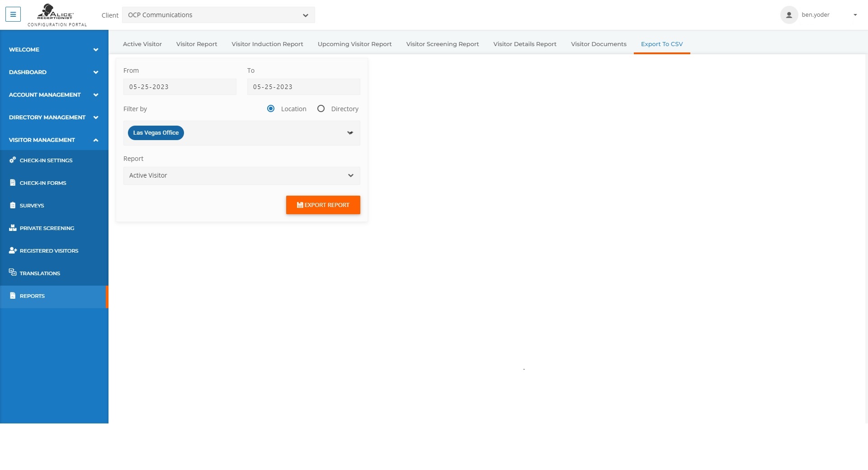This screenshot has width=868, height=470.
Task: Click the To date field
Action: click(x=304, y=87)
